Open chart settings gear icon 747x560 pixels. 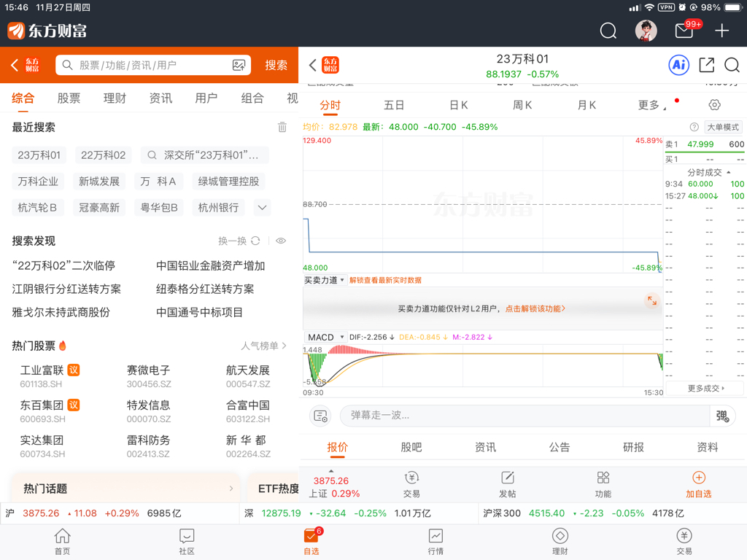click(714, 105)
